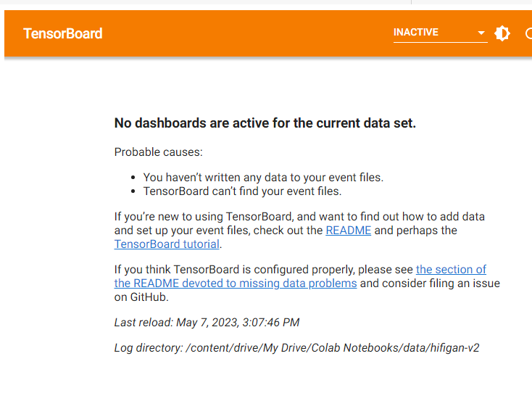532x393 pixels.
Task: Click the 'on GitHub.' text
Action: (141, 297)
